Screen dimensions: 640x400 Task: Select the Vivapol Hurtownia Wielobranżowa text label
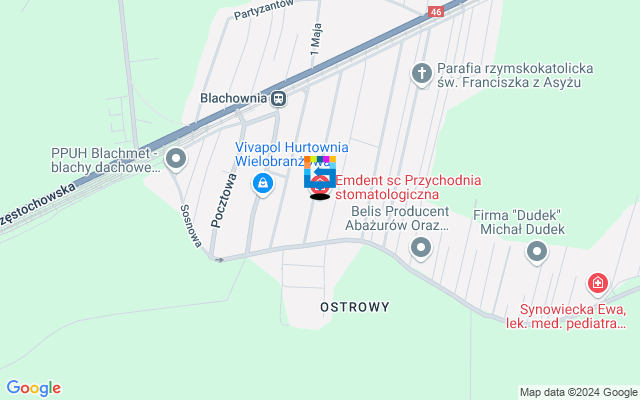point(292,154)
